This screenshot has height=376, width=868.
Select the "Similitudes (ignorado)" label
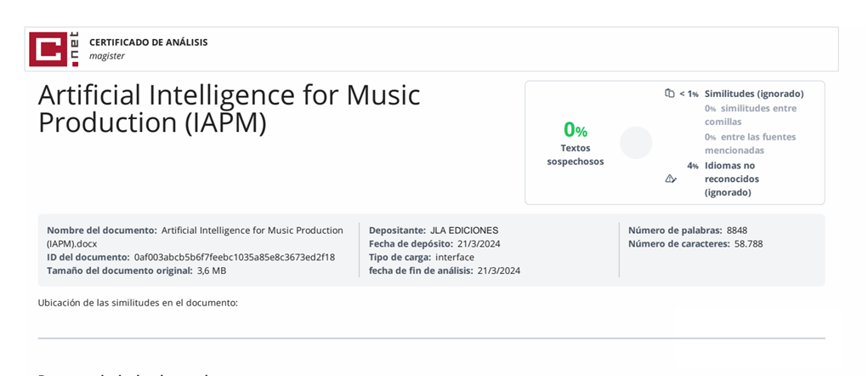[754, 94]
